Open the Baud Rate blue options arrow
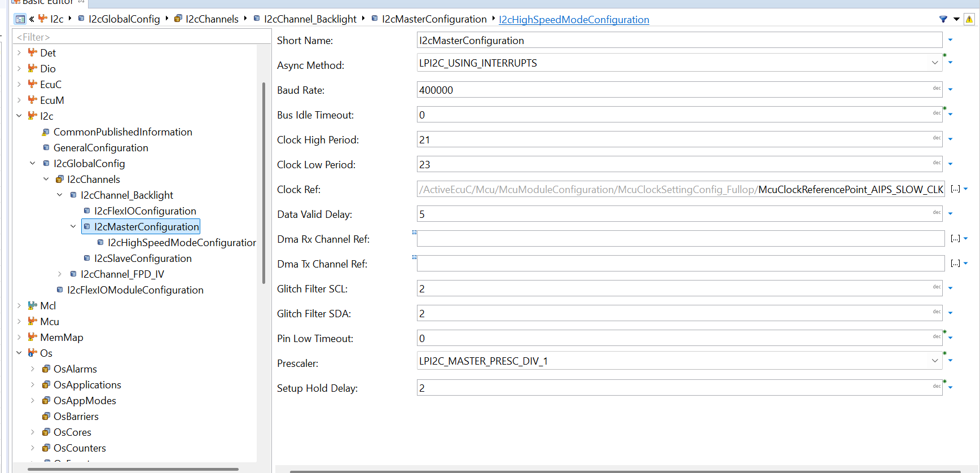 (951, 90)
